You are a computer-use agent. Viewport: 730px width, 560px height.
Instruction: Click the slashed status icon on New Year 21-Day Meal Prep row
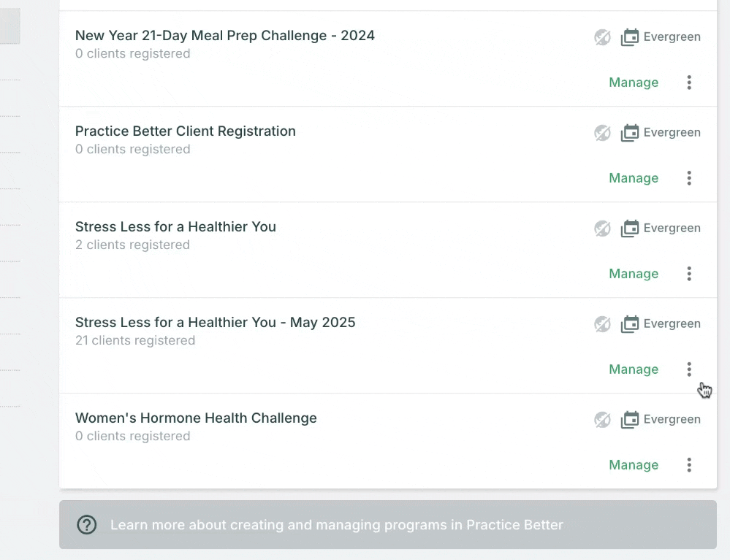pyautogui.click(x=602, y=37)
